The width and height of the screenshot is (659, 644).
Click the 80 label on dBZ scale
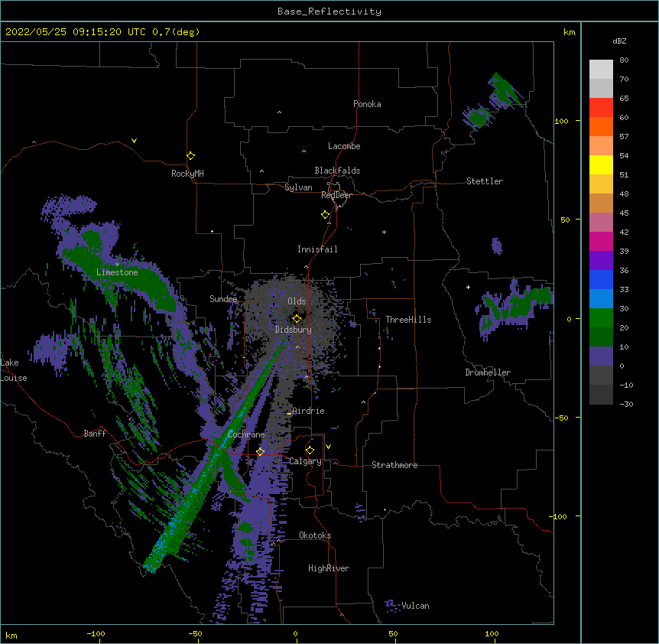pyautogui.click(x=624, y=60)
